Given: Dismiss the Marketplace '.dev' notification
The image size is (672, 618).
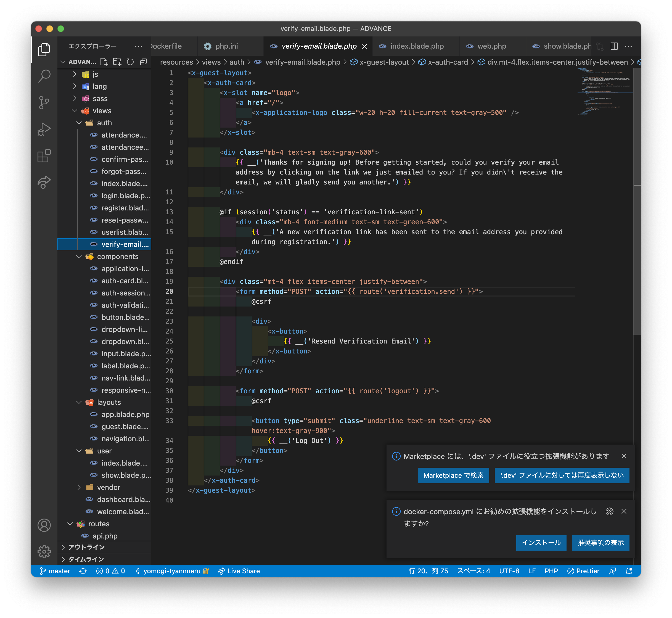Looking at the screenshot, I should click(x=623, y=456).
